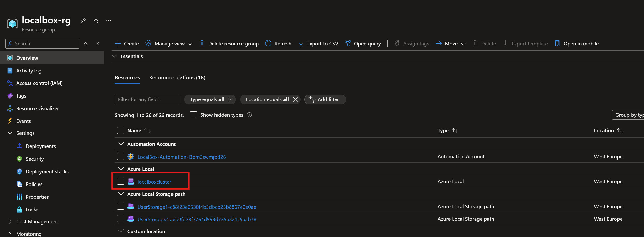Collapse the Azure Local group

pos(121,169)
